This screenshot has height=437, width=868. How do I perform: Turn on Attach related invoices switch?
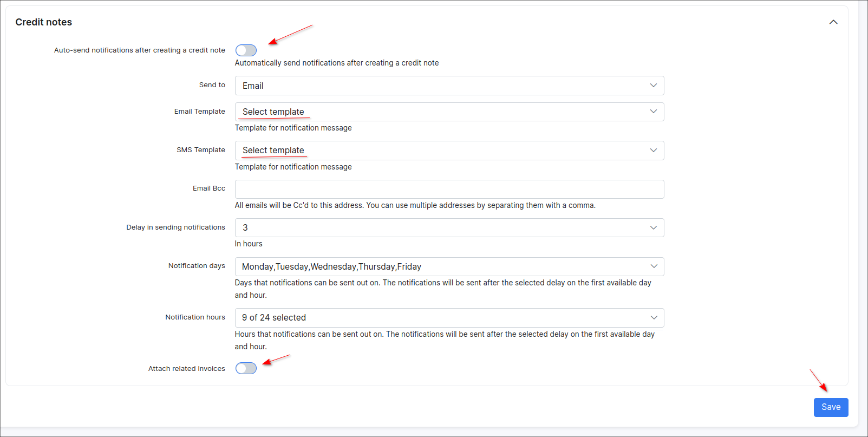point(246,369)
